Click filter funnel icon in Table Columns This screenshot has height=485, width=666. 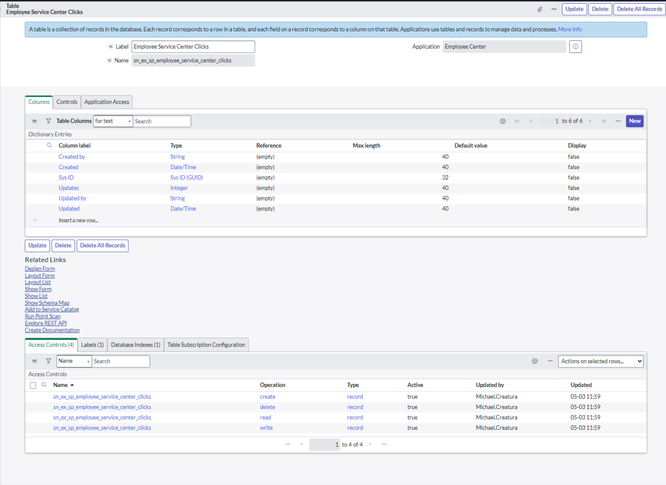point(48,121)
